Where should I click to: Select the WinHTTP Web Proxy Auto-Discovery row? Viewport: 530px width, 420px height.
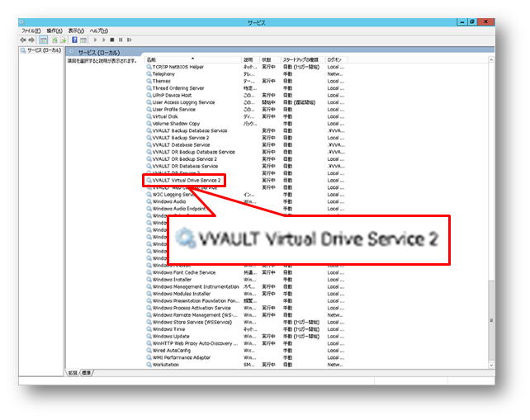click(245, 343)
